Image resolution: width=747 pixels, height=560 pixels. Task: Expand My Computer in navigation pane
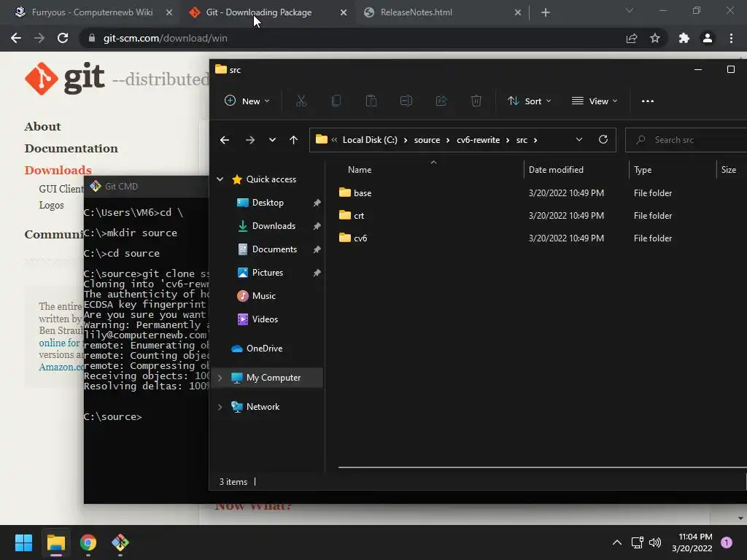click(220, 378)
